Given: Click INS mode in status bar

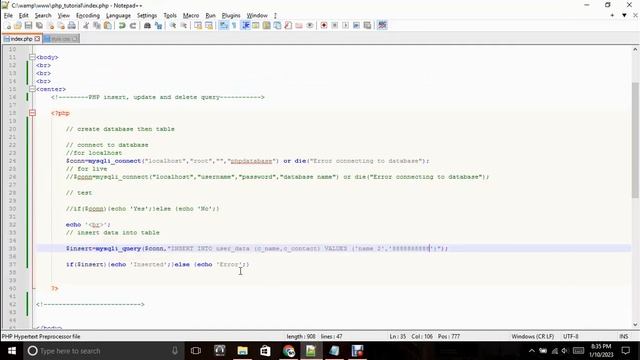Looking at the screenshot, I should [x=624, y=337].
